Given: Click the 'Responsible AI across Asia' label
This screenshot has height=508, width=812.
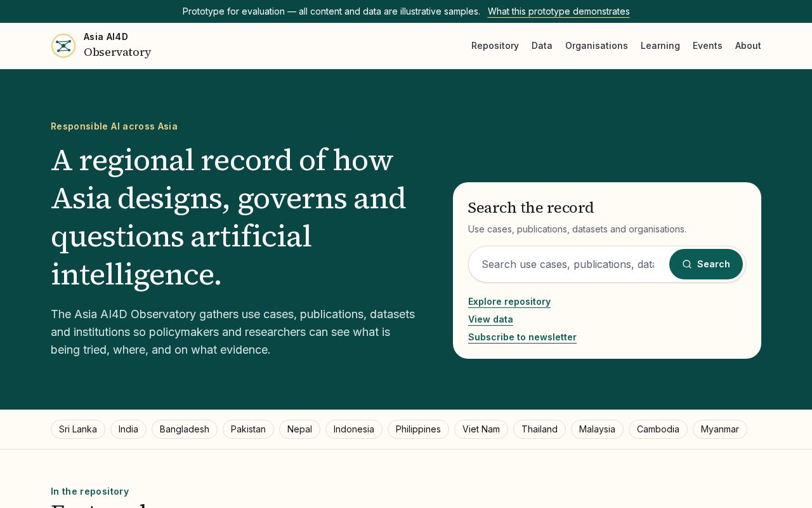Looking at the screenshot, I should pyautogui.click(x=114, y=126).
